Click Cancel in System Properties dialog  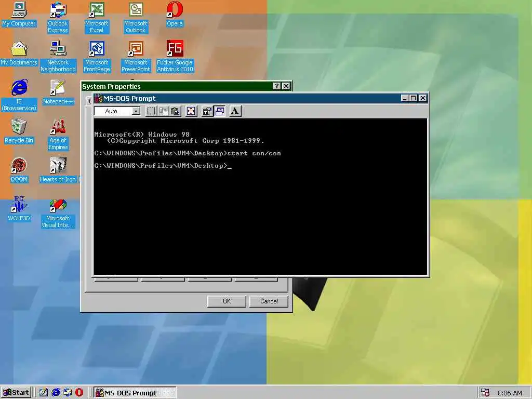click(x=269, y=301)
